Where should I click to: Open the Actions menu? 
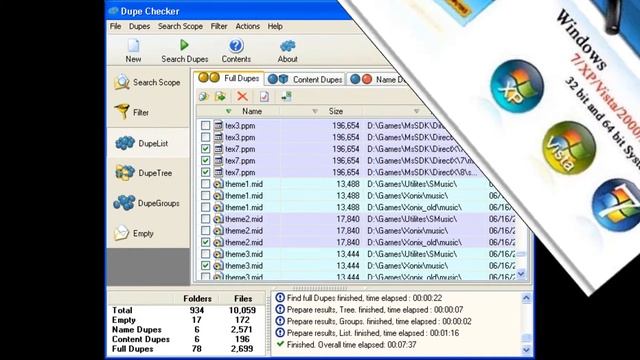click(x=247, y=26)
